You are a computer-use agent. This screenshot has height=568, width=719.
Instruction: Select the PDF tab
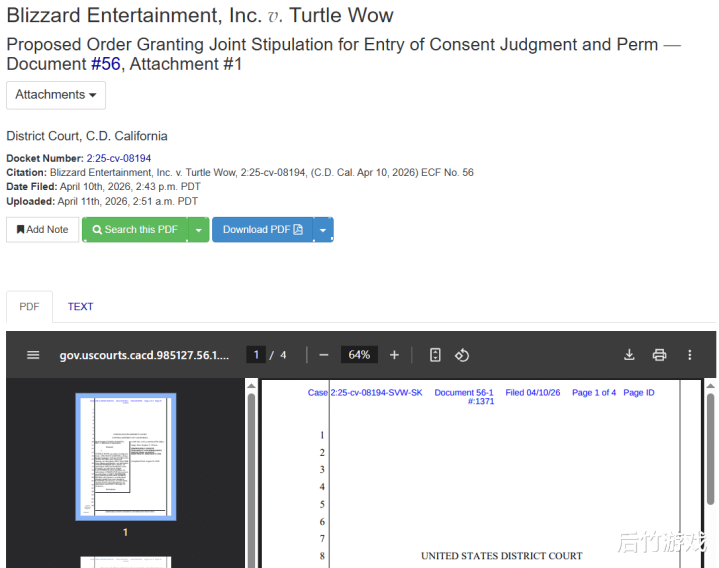(x=29, y=307)
